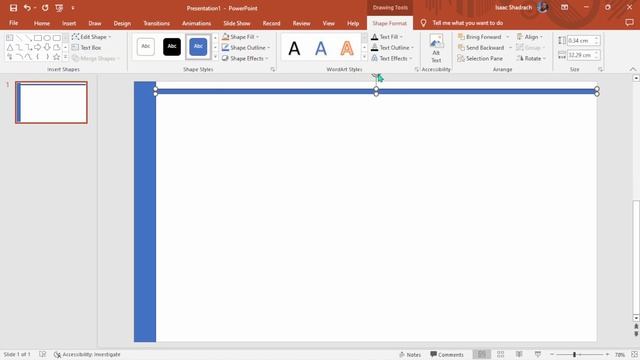The height and width of the screenshot is (360, 640).
Task: Apply the blue A WordArt style
Action: [x=321, y=49]
